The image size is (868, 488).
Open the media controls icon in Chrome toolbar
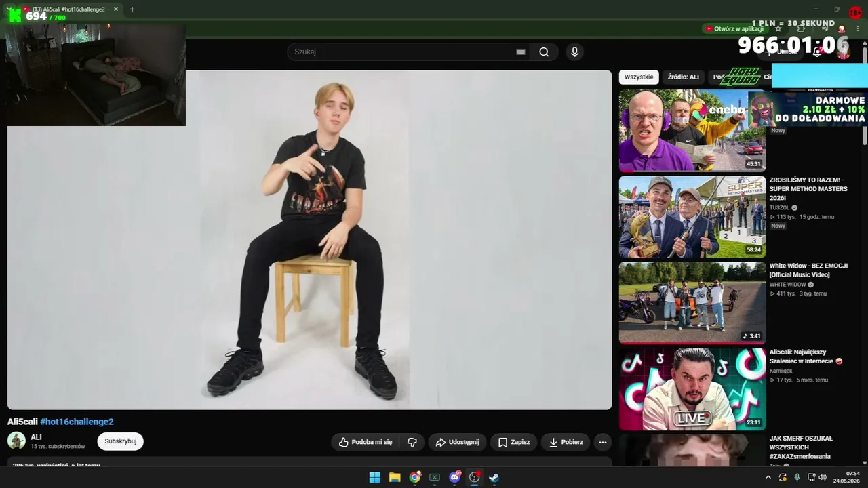coord(825,28)
